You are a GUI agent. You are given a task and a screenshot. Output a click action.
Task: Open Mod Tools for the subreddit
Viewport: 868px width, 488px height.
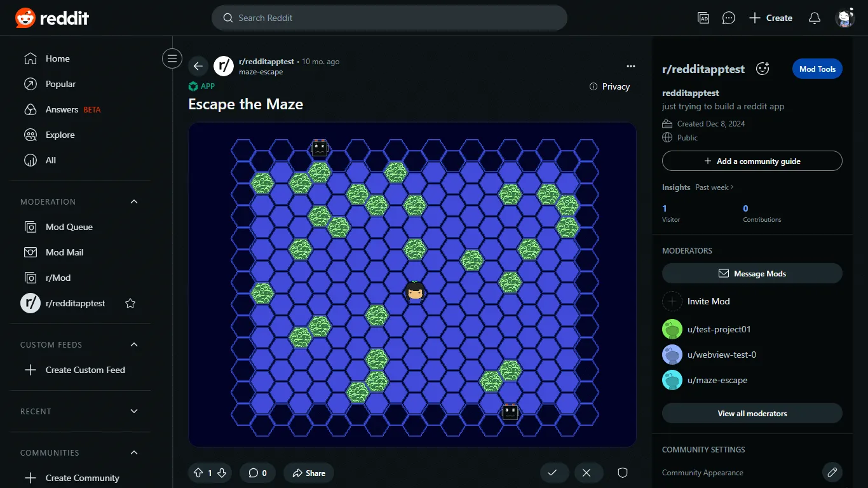coord(817,69)
